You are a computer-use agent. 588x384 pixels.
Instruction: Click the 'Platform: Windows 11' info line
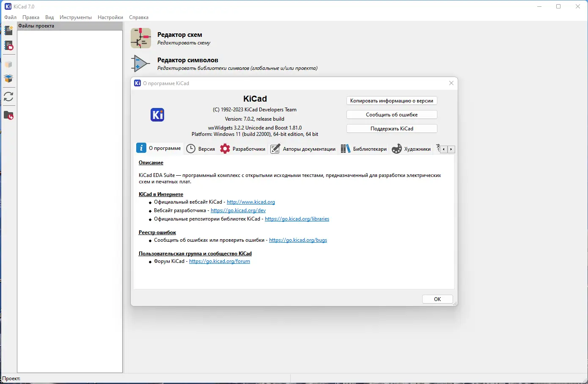coord(255,134)
